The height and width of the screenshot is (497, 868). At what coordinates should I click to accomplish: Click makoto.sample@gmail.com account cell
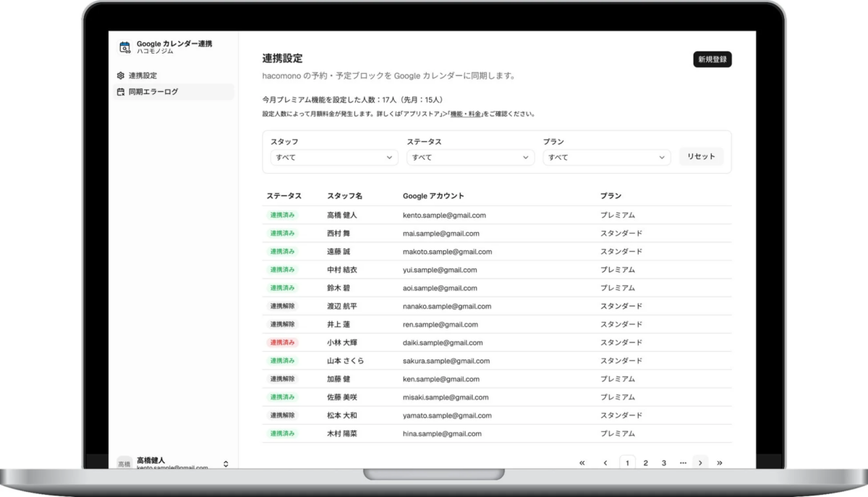447,251
